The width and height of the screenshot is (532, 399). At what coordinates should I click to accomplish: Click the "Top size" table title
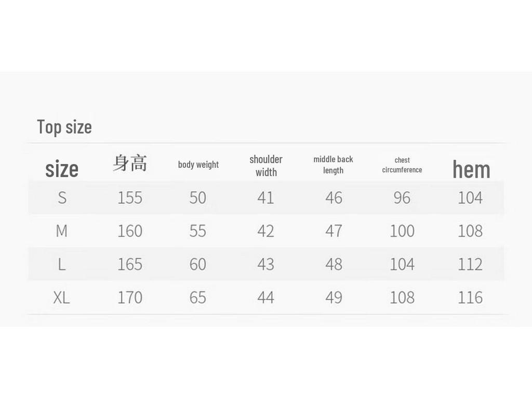[64, 127]
